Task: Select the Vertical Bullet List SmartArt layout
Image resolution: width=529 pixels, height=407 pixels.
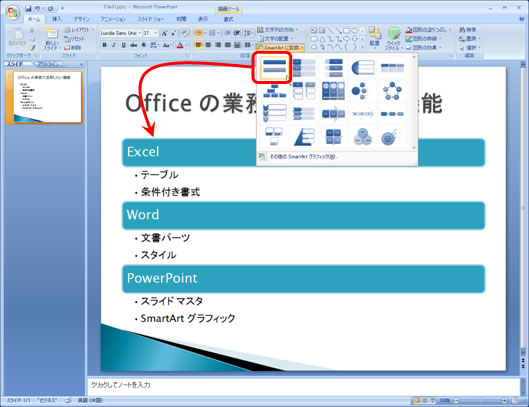Action: (274, 67)
